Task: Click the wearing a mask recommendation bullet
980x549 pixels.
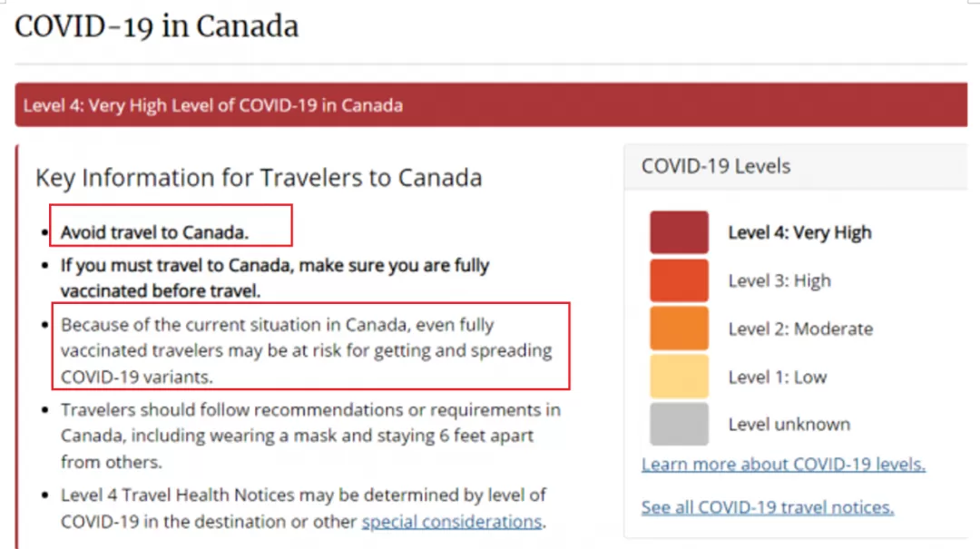Action: pos(310,436)
